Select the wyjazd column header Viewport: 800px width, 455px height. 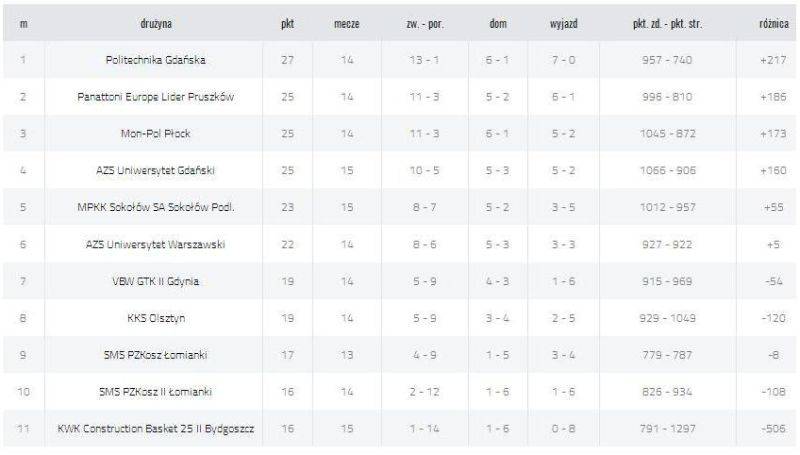click(x=564, y=24)
